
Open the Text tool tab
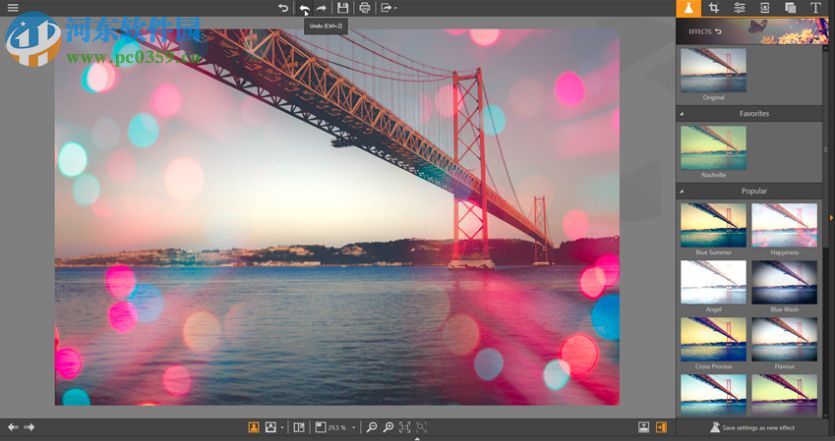click(815, 8)
